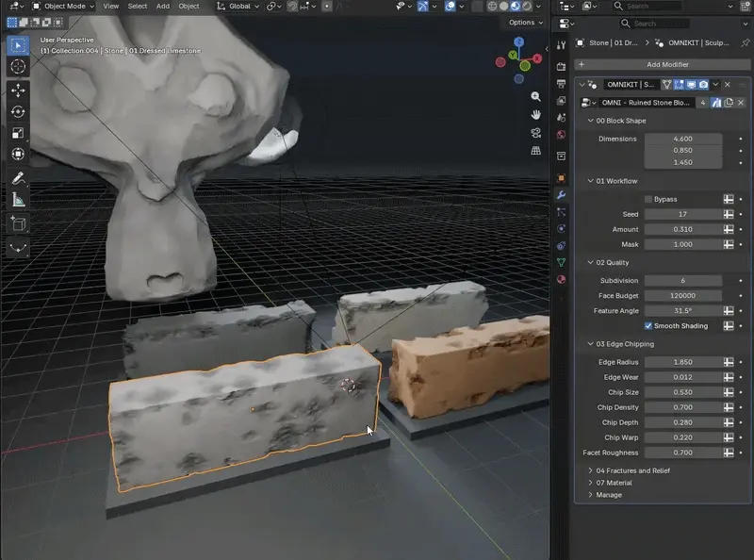The height and width of the screenshot is (560, 754).
Task: Open the Physics properties tab
Action: (561, 228)
